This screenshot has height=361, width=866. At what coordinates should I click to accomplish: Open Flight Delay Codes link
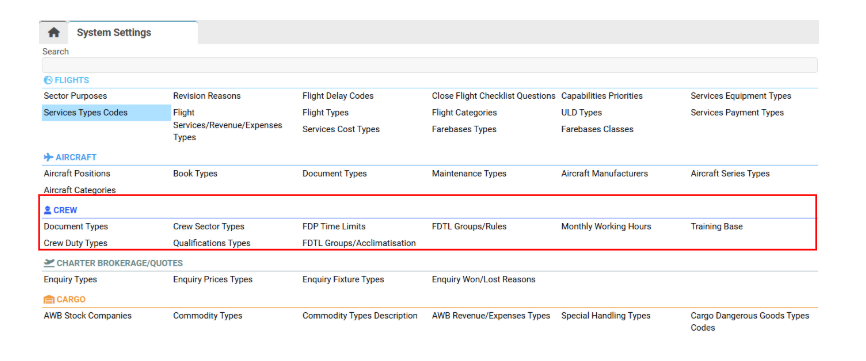point(338,96)
